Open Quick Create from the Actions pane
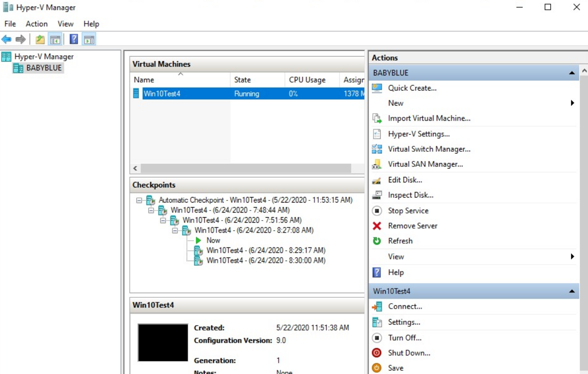The width and height of the screenshot is (588, 374). [x=413, y=88]
